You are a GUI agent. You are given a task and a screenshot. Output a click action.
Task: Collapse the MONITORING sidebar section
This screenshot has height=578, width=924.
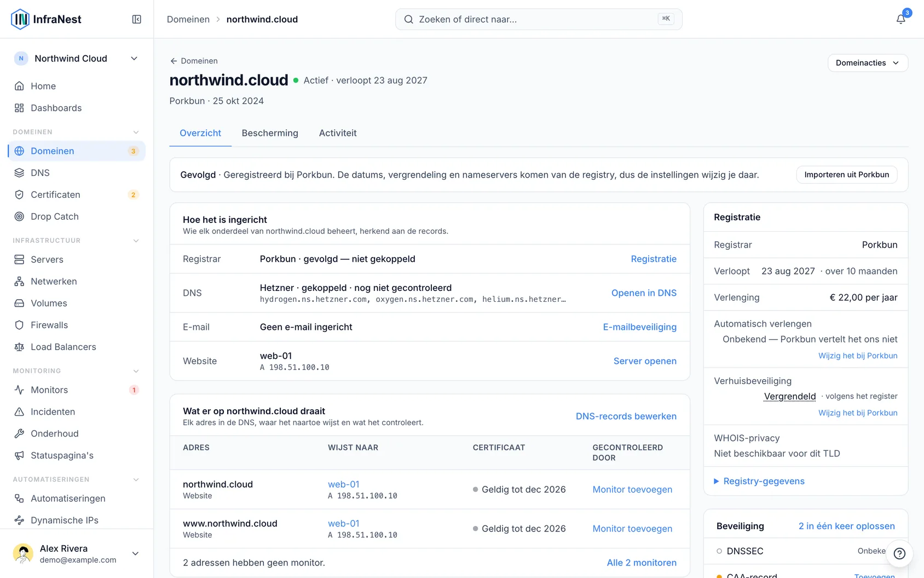coord(136,371)
